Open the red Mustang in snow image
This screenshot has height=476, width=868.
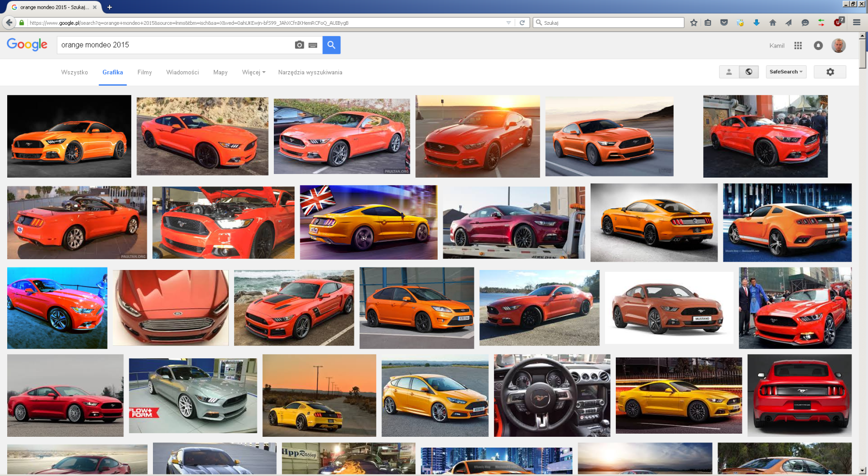tap(65, 395)
